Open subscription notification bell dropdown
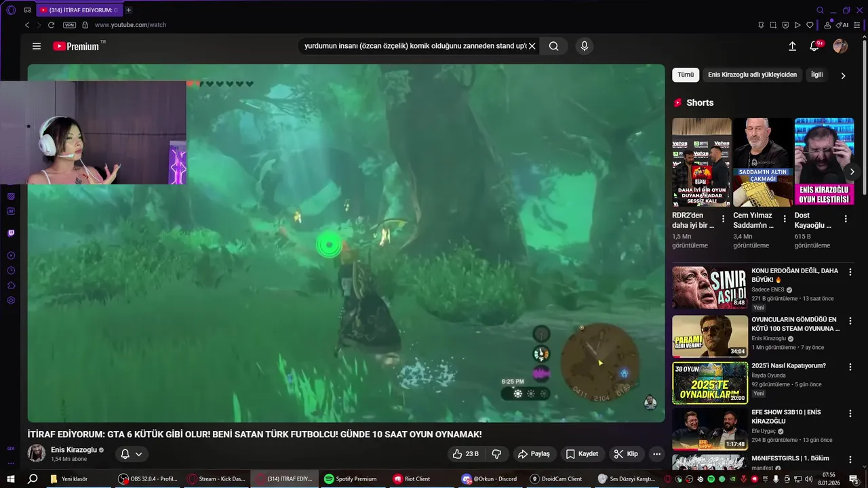 [131, 454]
